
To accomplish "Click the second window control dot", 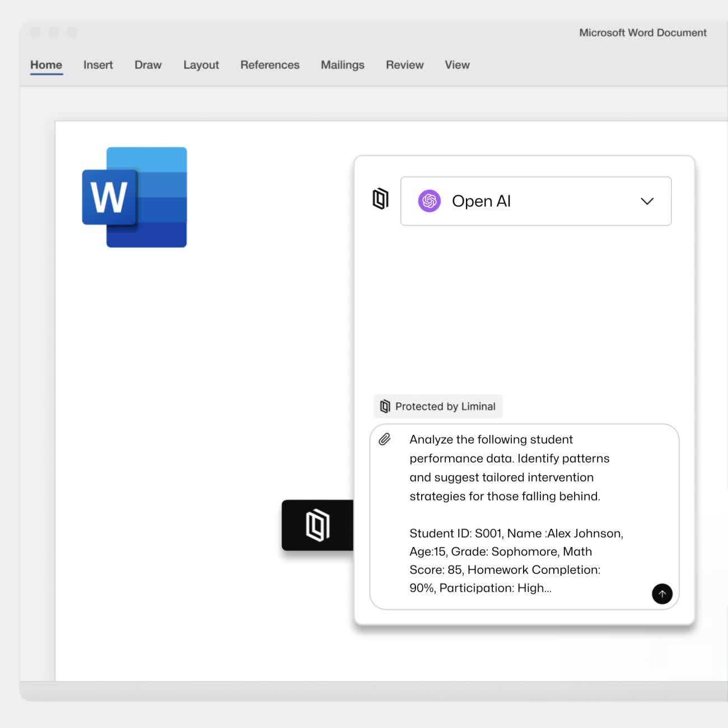I will tap(54, 32).
